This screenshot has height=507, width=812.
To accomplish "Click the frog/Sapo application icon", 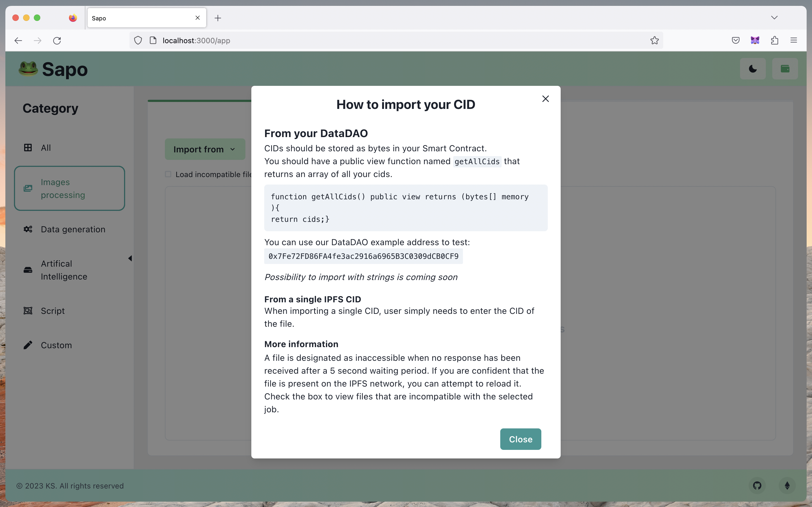I will tap(29, 69).
